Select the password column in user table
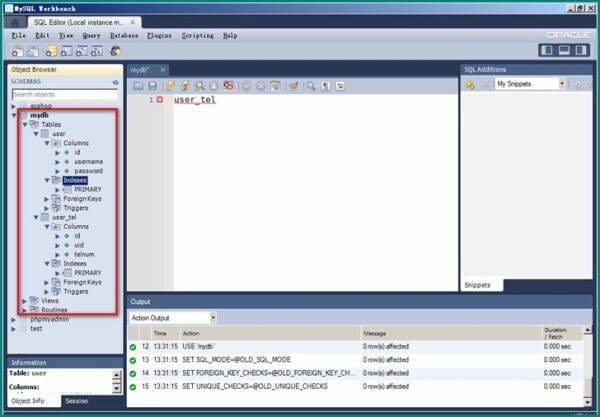 pos(88,171)
